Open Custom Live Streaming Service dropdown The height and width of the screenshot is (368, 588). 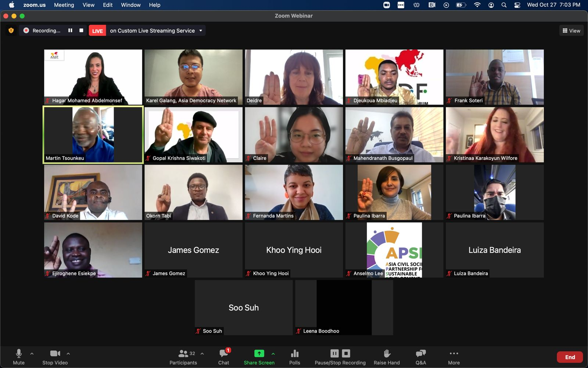201,31
